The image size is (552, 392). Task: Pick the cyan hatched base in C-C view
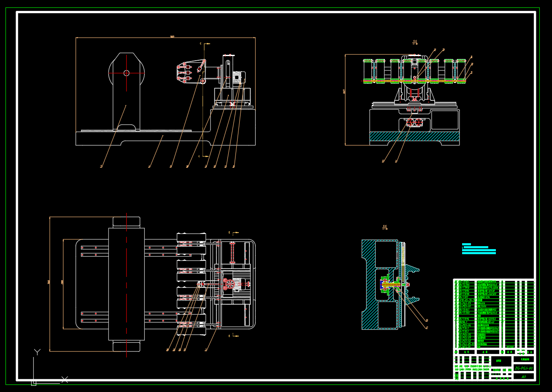[414, 136]
